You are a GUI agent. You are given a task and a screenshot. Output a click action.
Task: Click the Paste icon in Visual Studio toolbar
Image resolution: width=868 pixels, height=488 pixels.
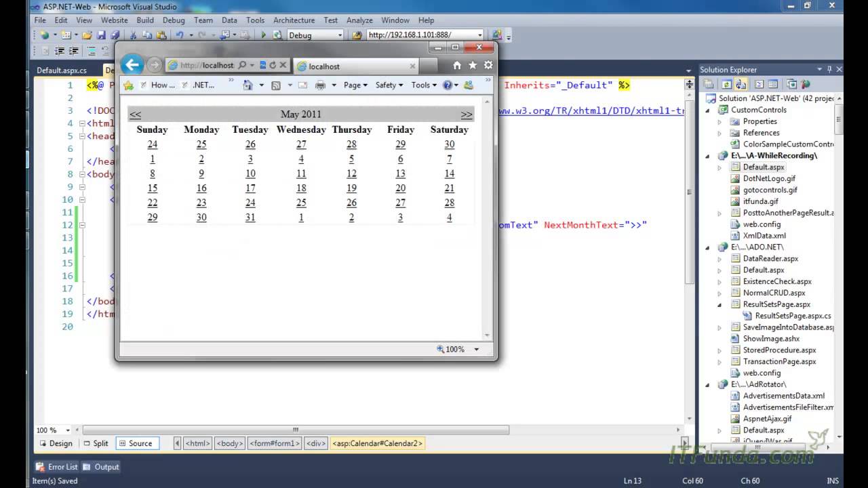point(161,35)
